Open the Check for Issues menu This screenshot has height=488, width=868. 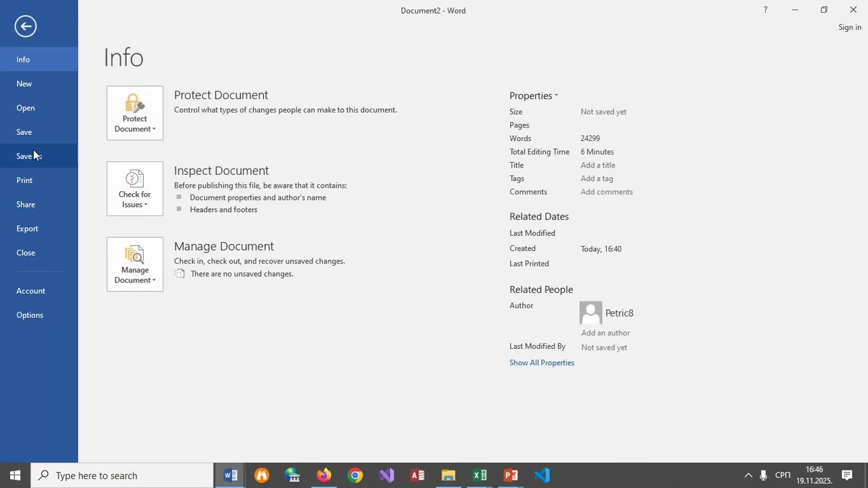(x=135, y=189)
